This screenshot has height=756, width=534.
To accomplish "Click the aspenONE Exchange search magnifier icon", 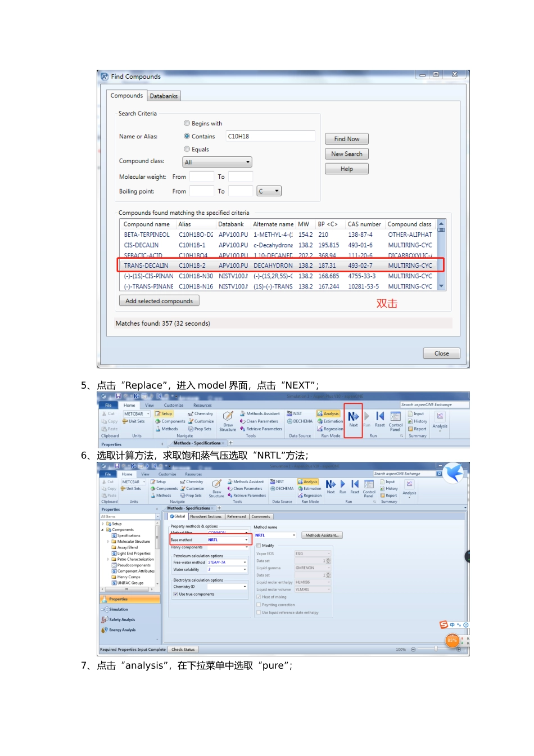I will pyautogui.click(x=439, y=474).
